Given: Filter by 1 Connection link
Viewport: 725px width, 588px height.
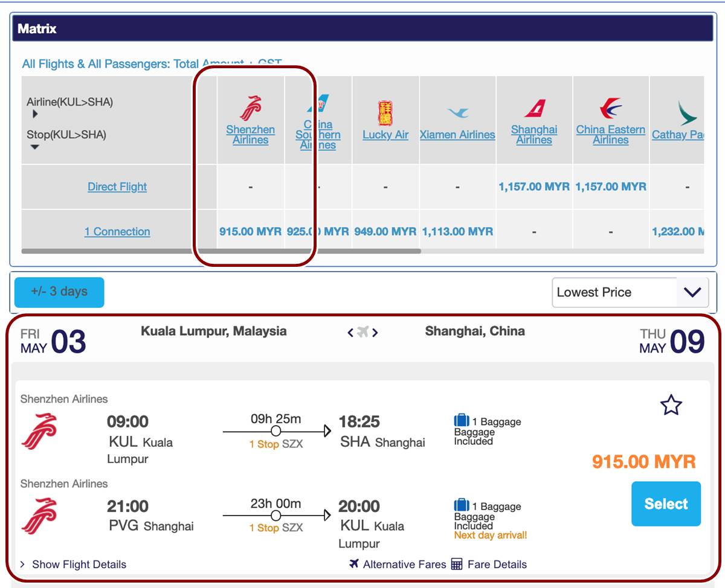Looking at the screenshot, I should 117,231.
